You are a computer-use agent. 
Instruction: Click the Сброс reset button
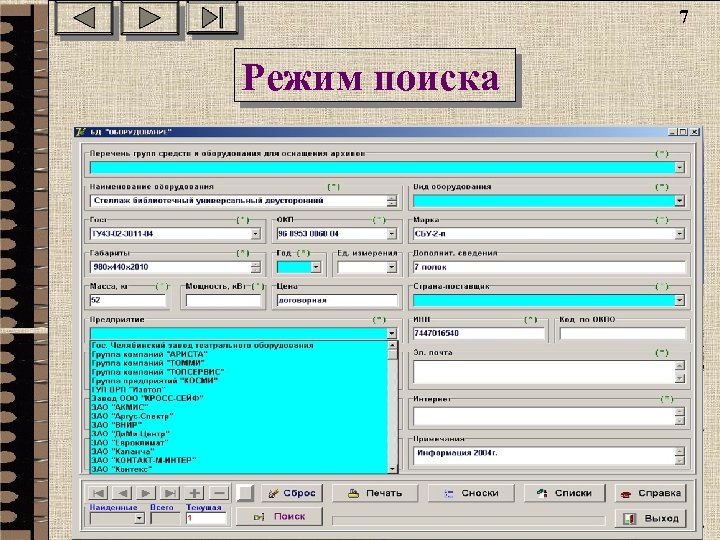[x=292, y=493]
